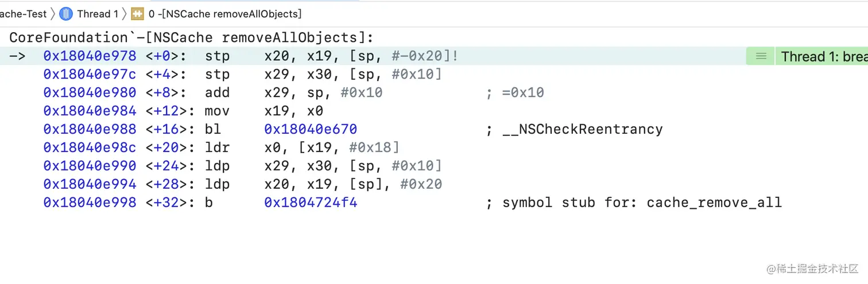868x284 pixels.
Task: Open the "0 -[NSCache removeAllObjects]" breadcrumb item
Action: pos(224,13)
